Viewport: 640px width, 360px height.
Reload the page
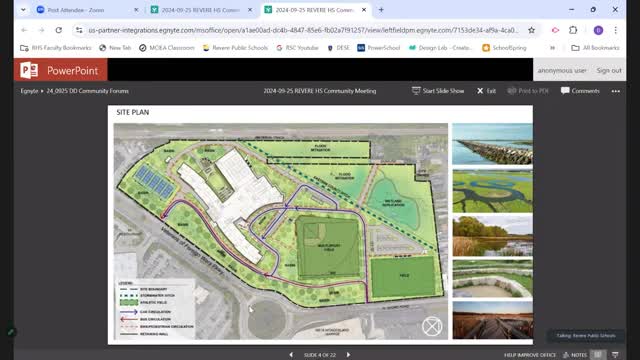[x=59, y=30]
